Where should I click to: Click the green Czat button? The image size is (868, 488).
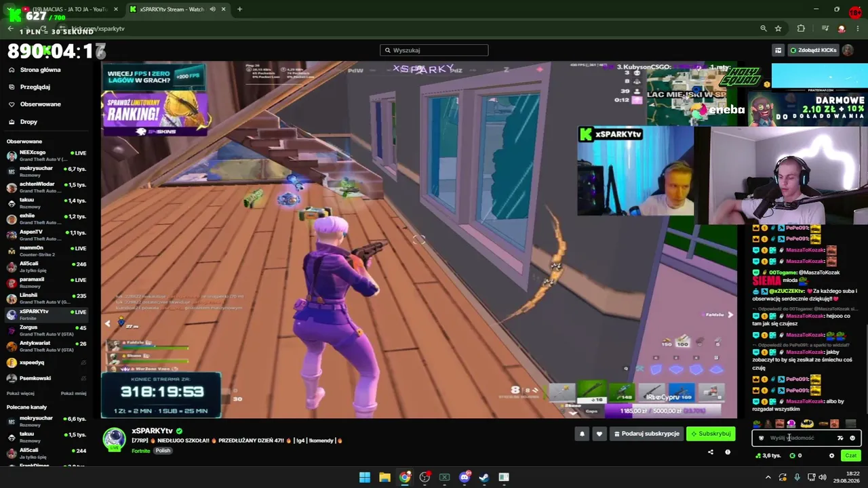tap(850, 455)
